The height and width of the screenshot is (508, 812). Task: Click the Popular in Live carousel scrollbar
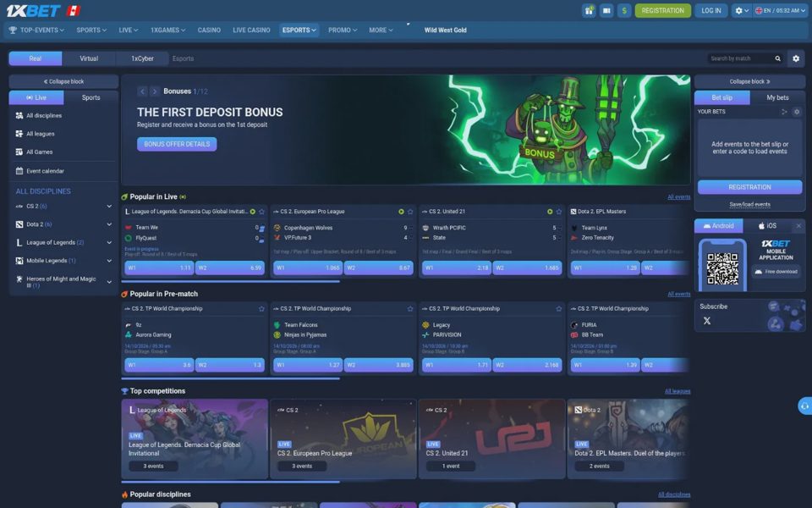(x=230, y=281)
